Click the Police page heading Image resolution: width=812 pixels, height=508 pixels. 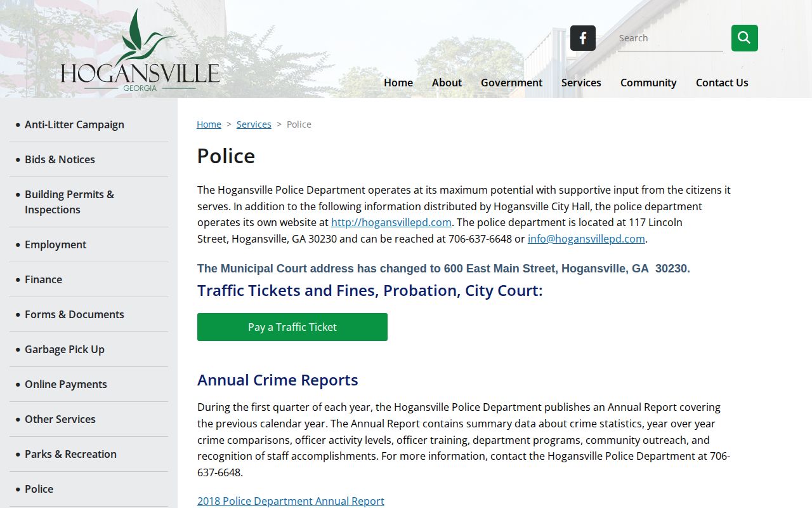(226, 156)
